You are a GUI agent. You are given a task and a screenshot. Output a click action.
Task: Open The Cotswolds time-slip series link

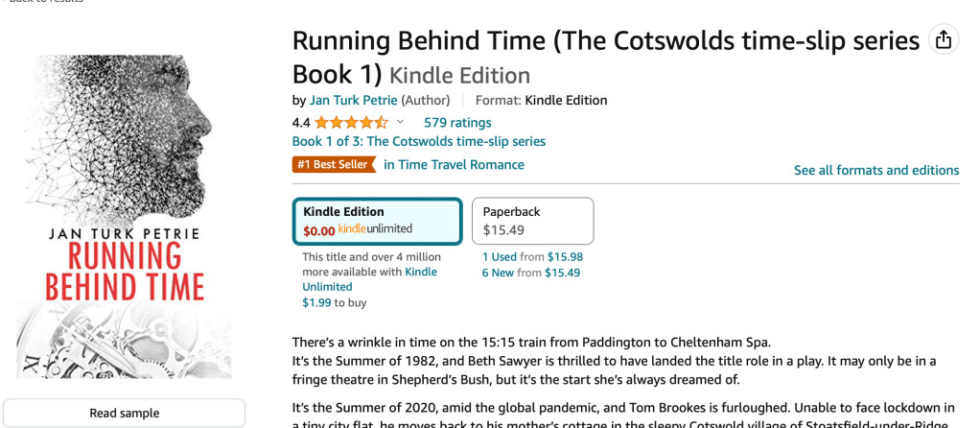[418, 142]
